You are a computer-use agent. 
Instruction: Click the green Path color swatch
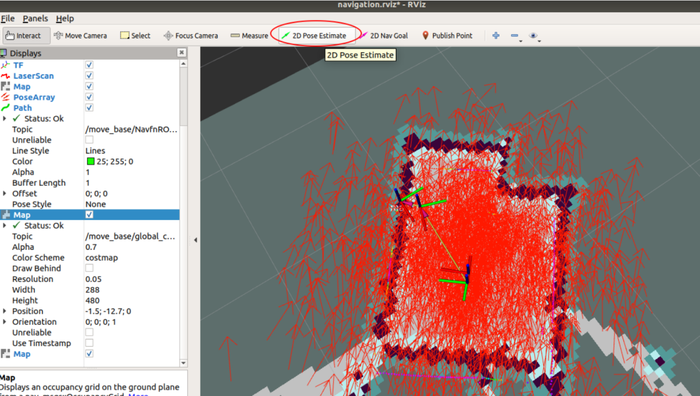pyautogui.click(x=91, y=162)
